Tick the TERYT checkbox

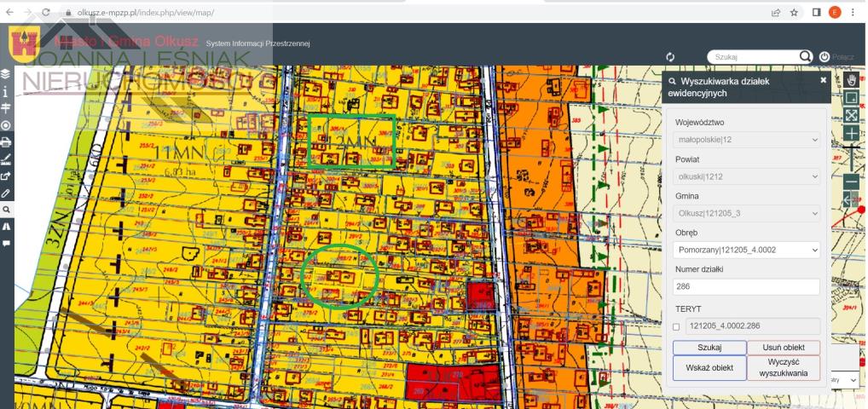pos(676,326)
